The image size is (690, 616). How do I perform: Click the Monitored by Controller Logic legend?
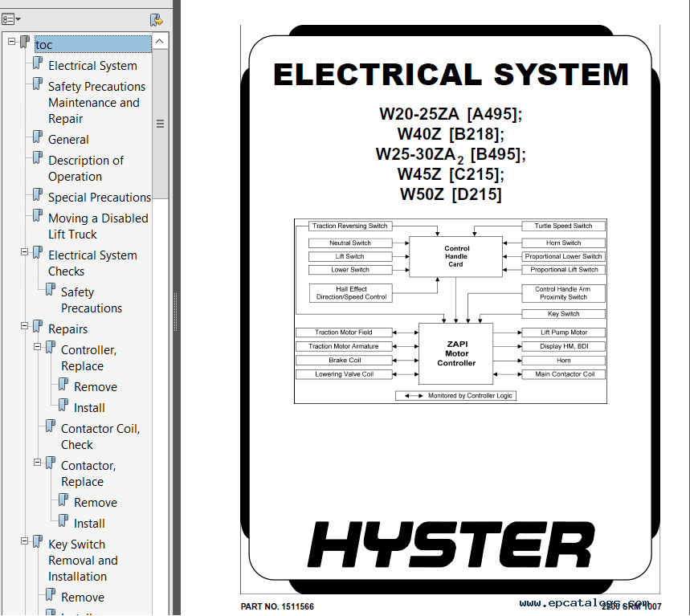(455, 396)
